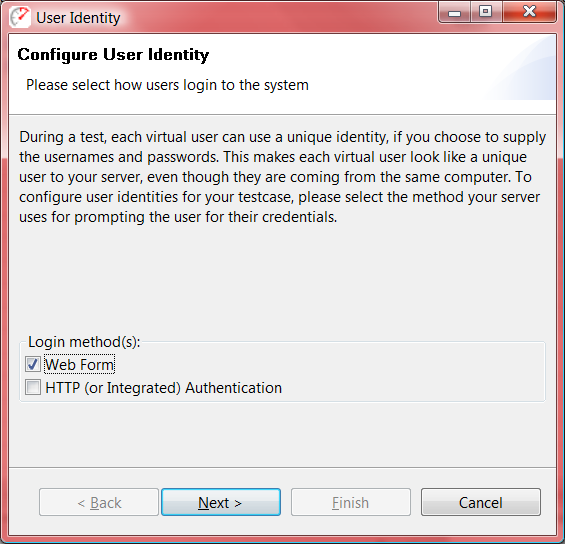Go to previous step with < Back
565x544 pixels.
pos(99,502)
